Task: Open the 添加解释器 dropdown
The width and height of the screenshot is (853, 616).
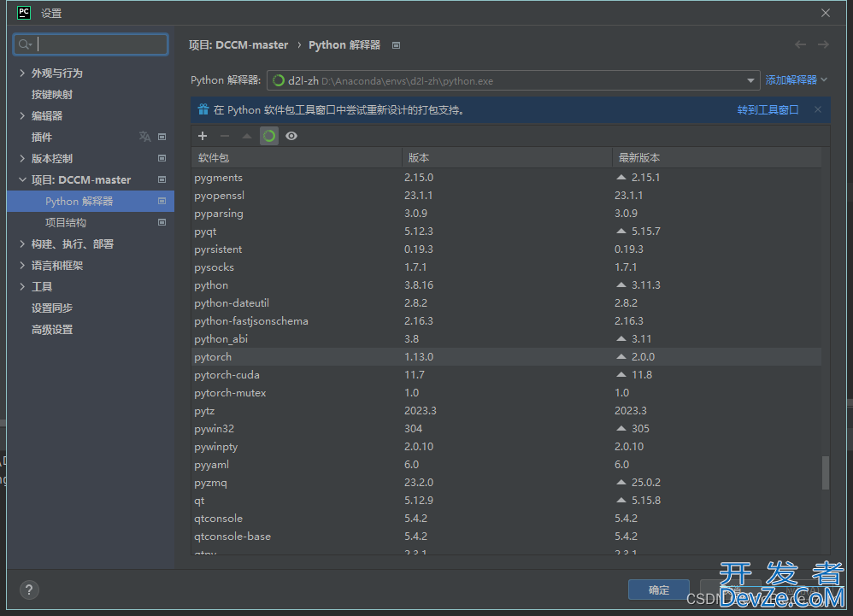Action: pyautogui.click(x=797, y=80)
